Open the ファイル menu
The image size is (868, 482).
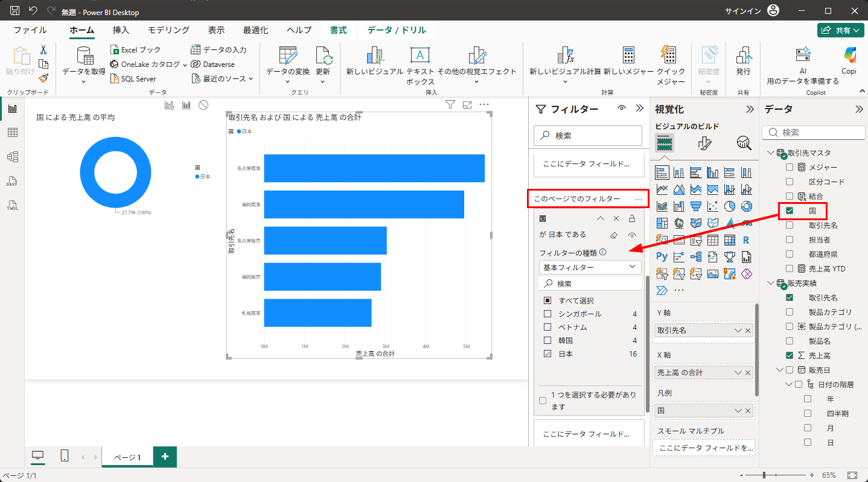coord(30,30)
